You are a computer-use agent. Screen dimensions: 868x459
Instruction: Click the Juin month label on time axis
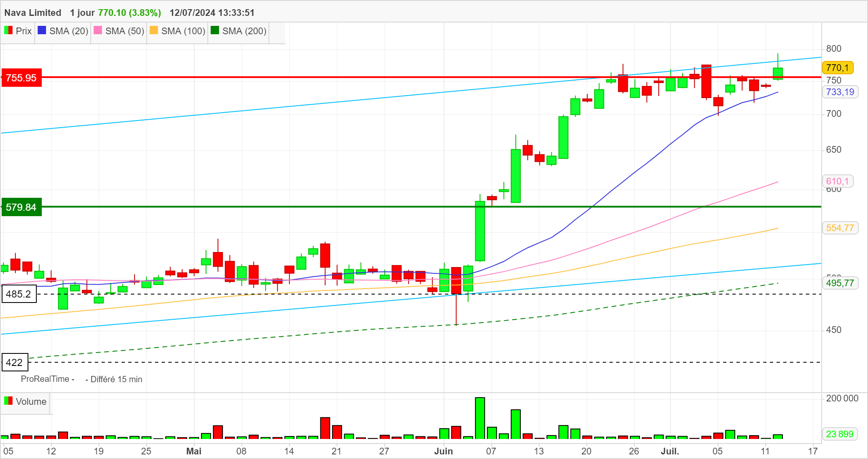(x=444, y=451)
